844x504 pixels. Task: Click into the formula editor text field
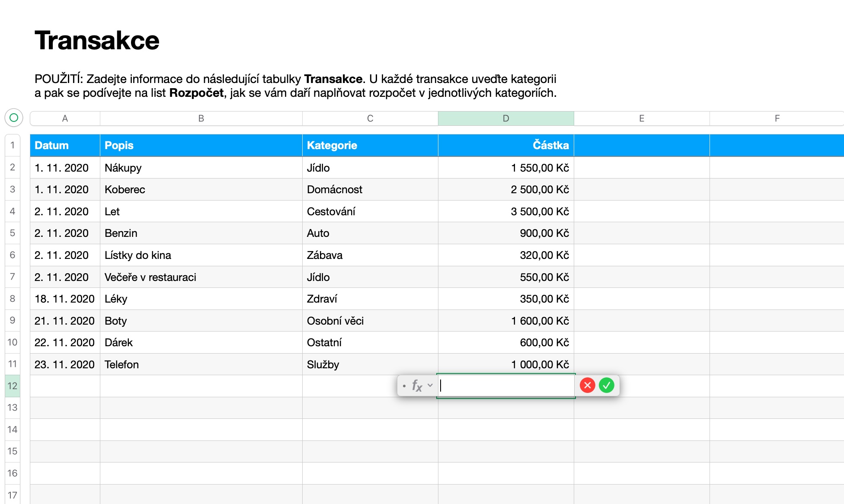506,385
